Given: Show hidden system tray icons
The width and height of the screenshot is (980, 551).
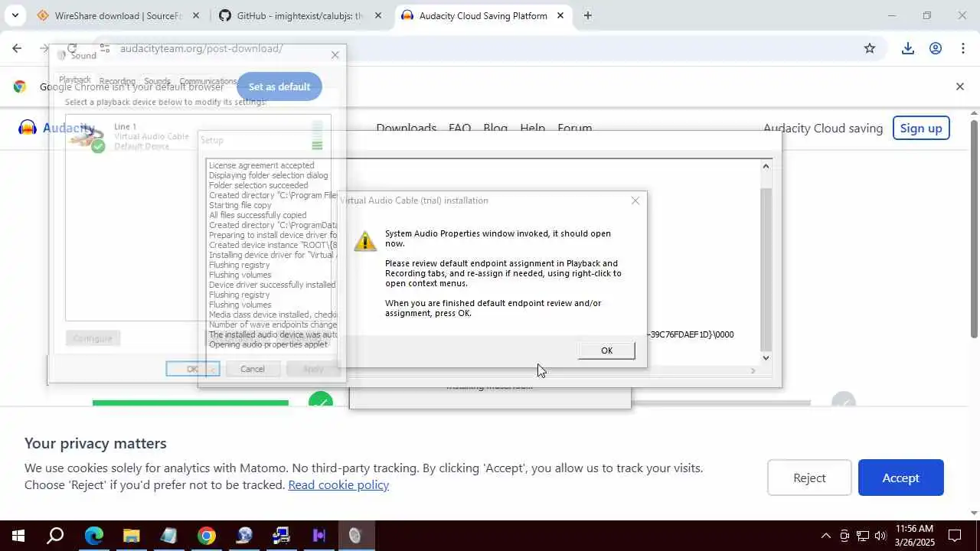Looking at the screenshot, I should click(825, 536).
